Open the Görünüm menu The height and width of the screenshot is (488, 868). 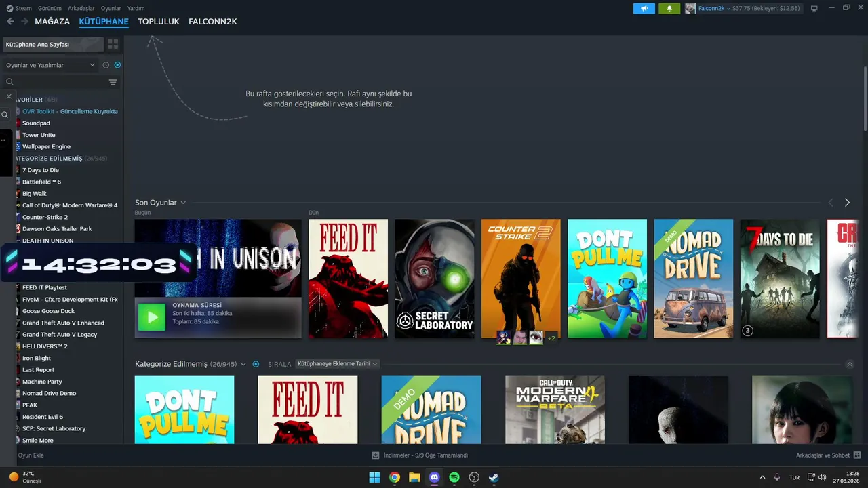click(50, 8)
